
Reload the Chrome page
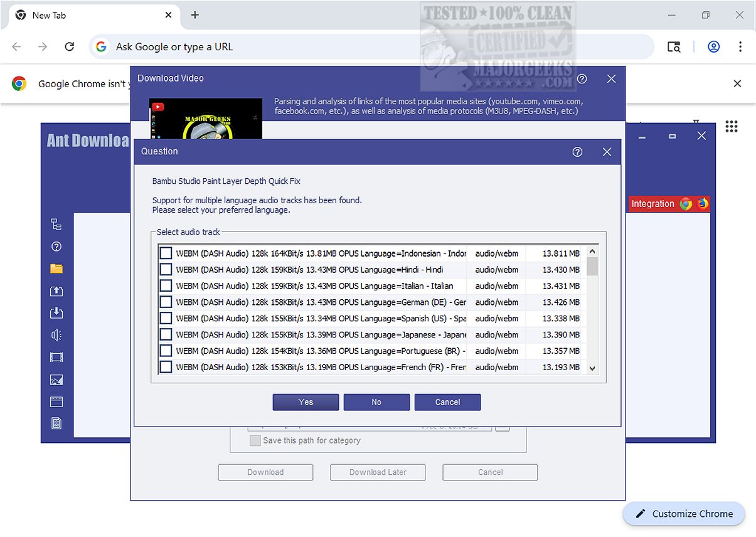70,46
